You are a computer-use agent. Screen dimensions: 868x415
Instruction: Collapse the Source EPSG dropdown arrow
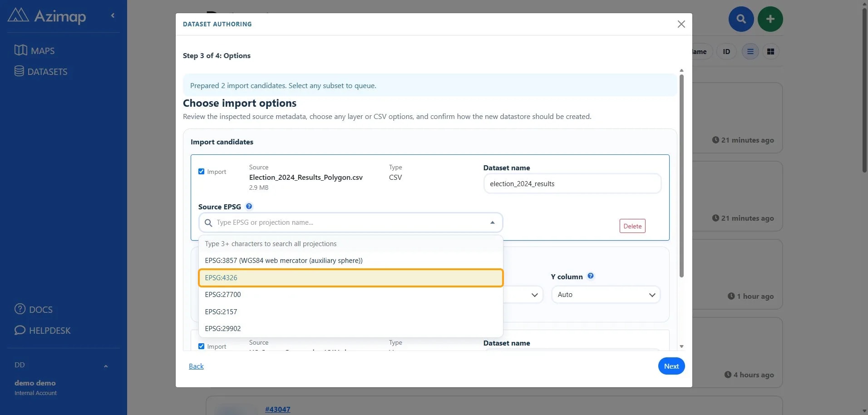tap(492, 222)
